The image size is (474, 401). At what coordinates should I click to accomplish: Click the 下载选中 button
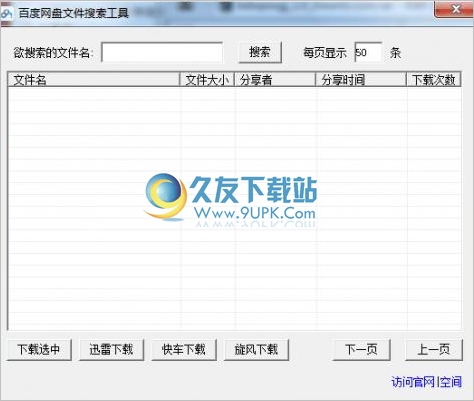coord(39,350)
